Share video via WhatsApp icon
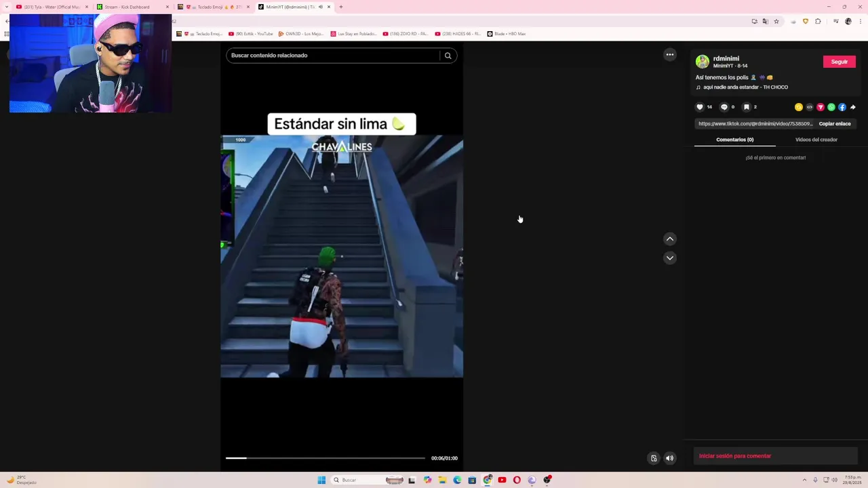This screenshot has width=868, height=488. [831, 107]
